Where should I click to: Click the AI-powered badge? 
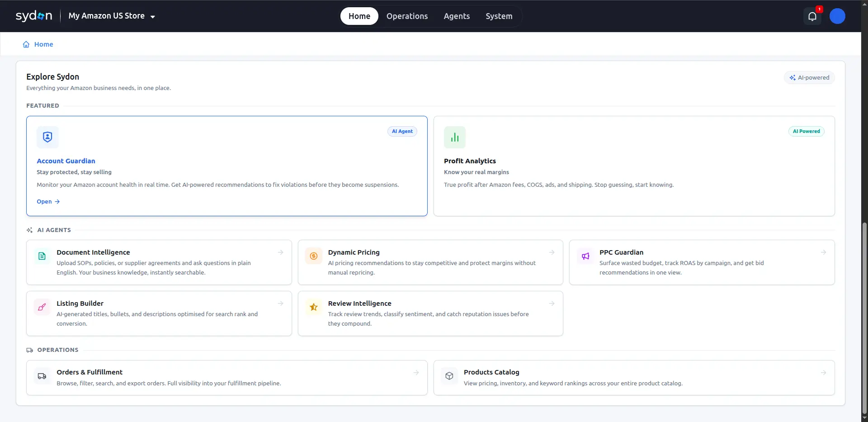pos(809,78)
